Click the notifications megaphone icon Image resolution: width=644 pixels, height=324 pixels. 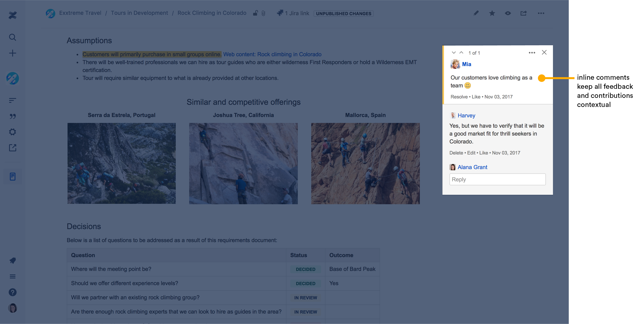[x=12, y=260]
